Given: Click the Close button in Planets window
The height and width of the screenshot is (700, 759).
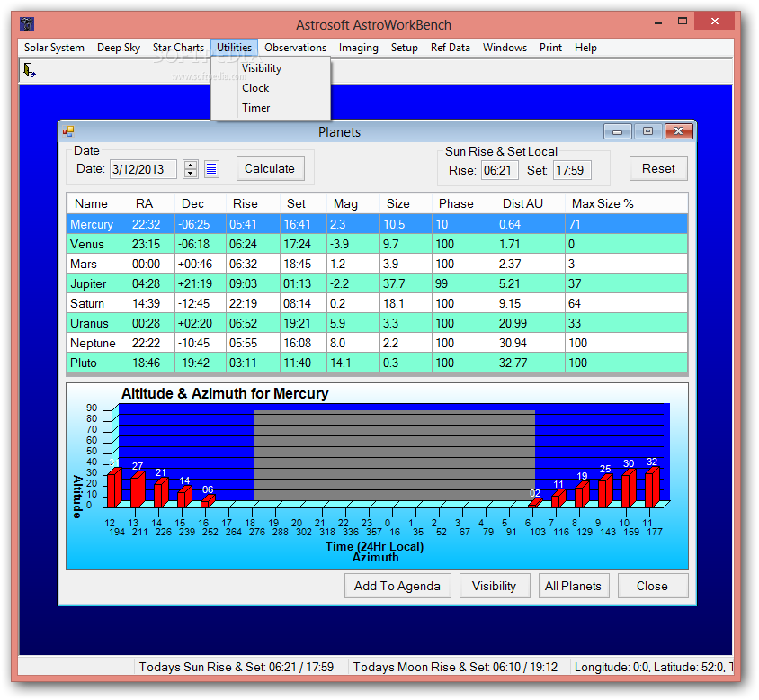Looking at the screenshot, I should point(653,586).
